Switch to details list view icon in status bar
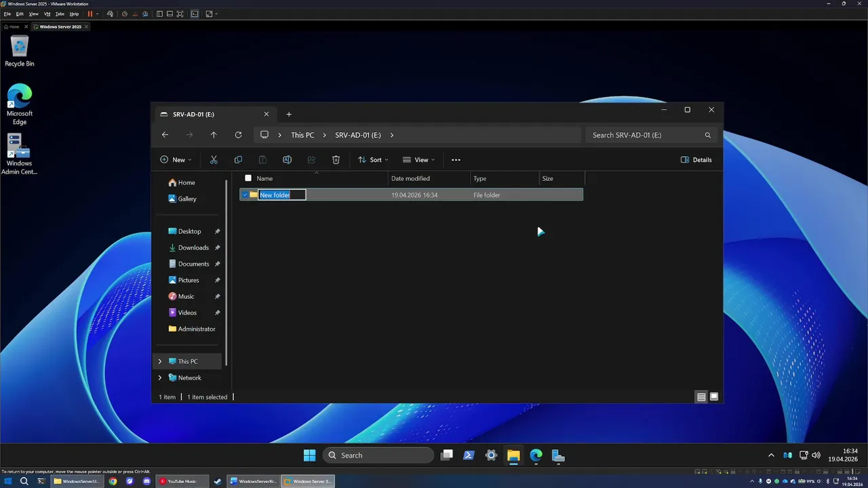 click(701, 397)
